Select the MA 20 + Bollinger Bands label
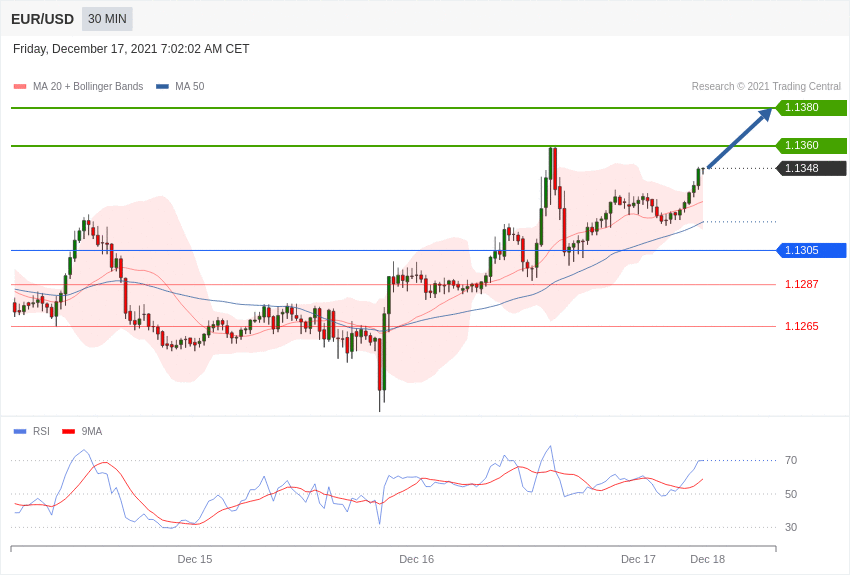This screenshot has width=850, height=576. tap(88, 86)
